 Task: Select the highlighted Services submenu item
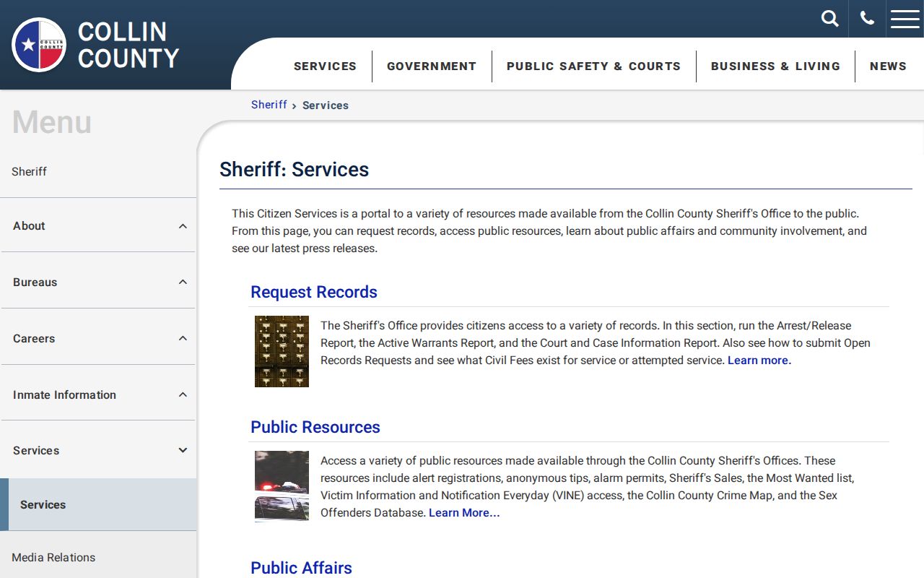tap(98, 504)
